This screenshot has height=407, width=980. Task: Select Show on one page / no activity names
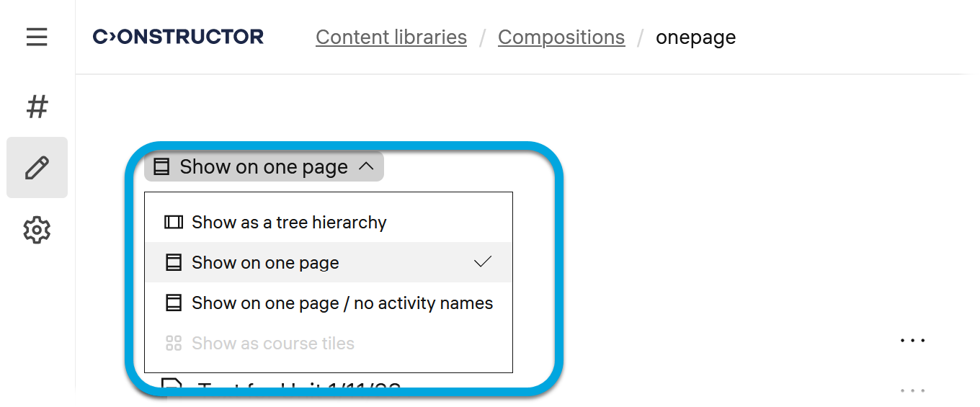coord(342,303)
